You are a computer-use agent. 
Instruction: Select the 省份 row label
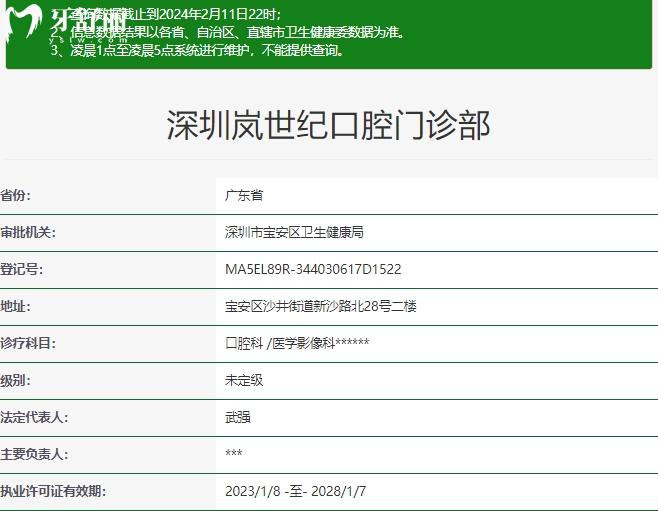(16, 195)
